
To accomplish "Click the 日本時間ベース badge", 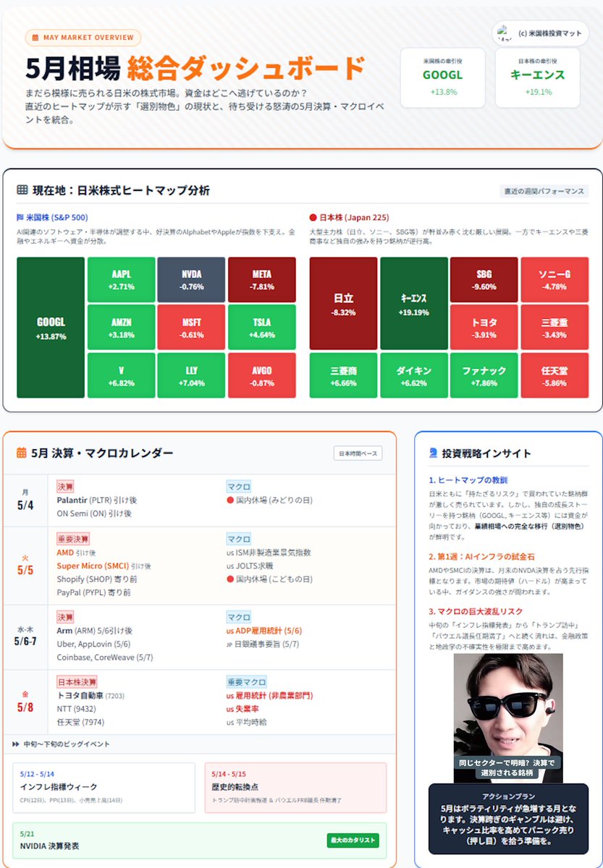I will point(358,454).
